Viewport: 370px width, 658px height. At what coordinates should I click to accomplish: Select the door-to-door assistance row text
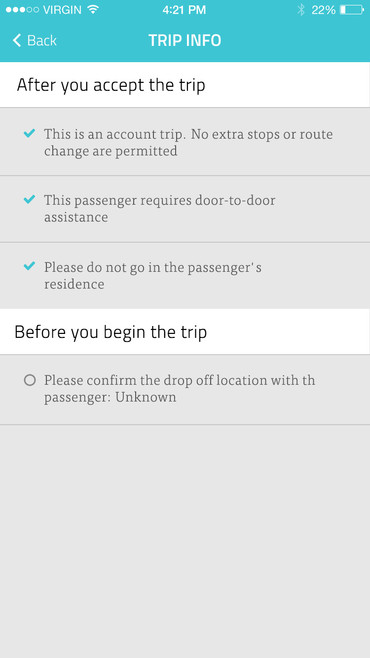click(x=160, y=208)
